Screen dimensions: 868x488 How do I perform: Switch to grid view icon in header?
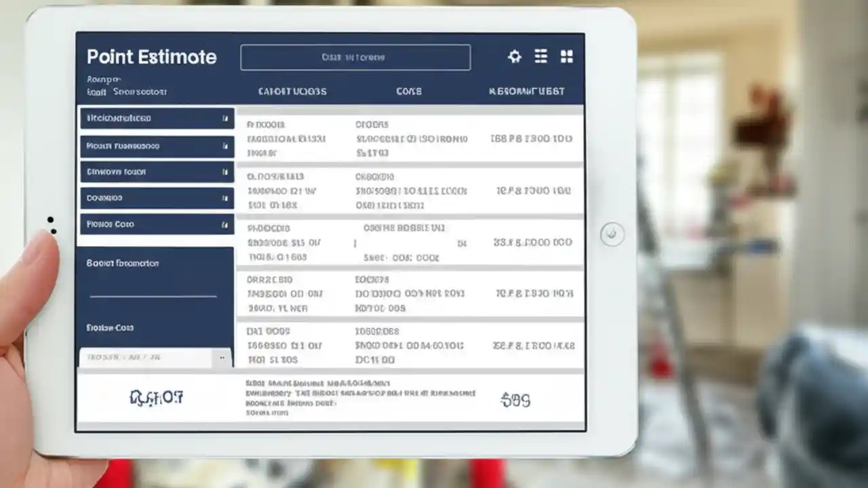pos(567,57)
